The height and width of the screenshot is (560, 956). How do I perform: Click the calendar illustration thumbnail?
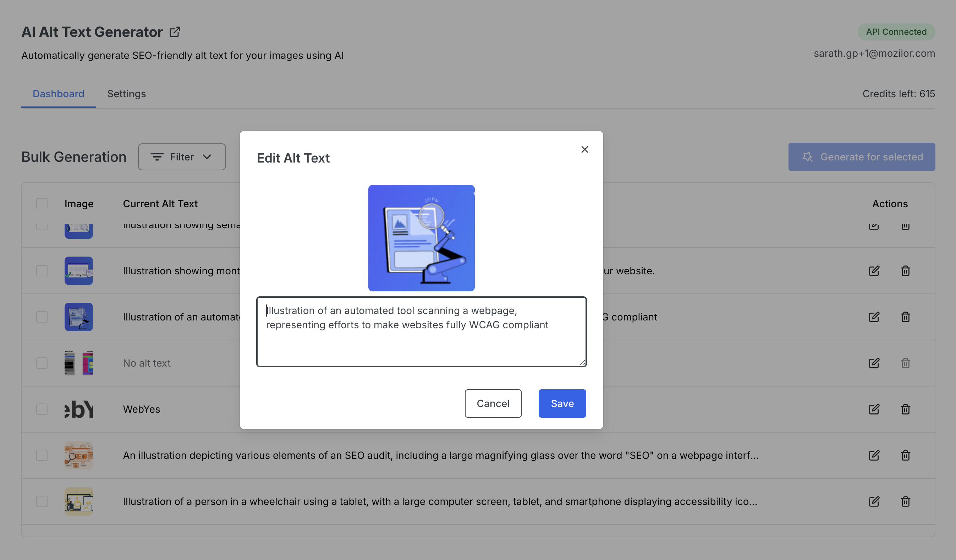[78, 271]
